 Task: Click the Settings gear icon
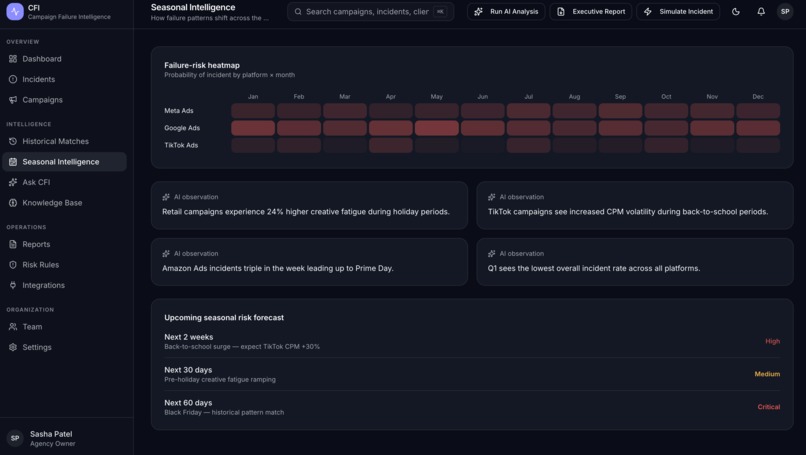click(x=13, y=347)
